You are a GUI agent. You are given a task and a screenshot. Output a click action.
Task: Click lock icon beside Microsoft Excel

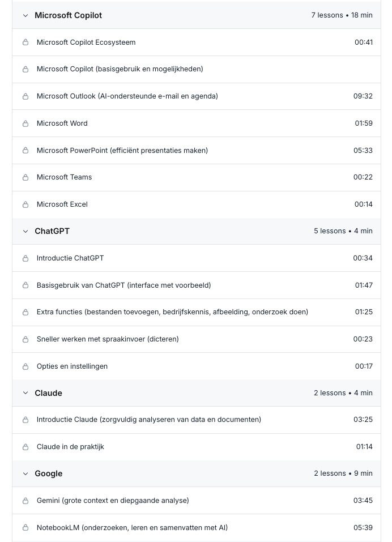[x=25, y=204]
